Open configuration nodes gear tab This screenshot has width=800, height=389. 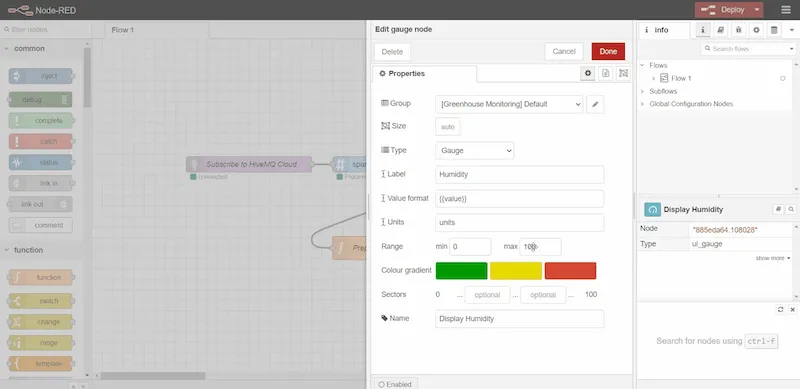tap(756, 30)
